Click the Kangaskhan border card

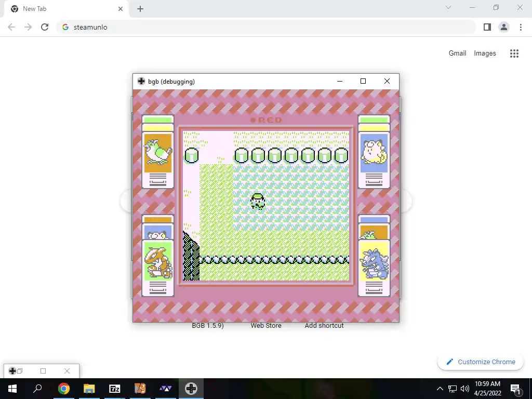158,268
